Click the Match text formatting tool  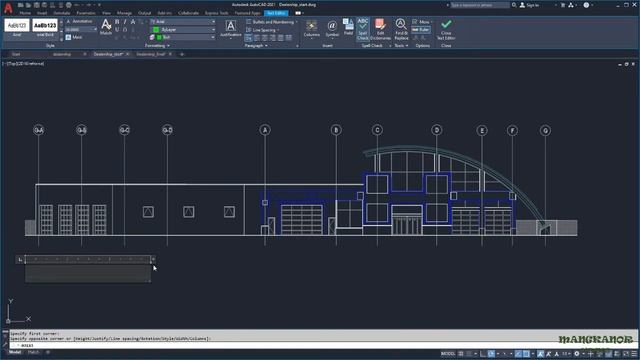[x=106, y=27]
